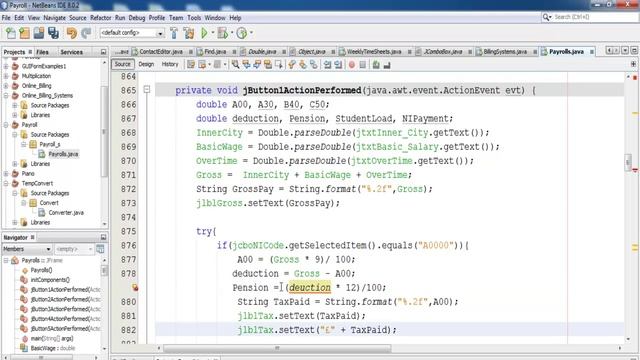Viewport: 640px width, 360px height.
Task: Click the editor split plus icon at far right
Action: (x=633, y=64)
